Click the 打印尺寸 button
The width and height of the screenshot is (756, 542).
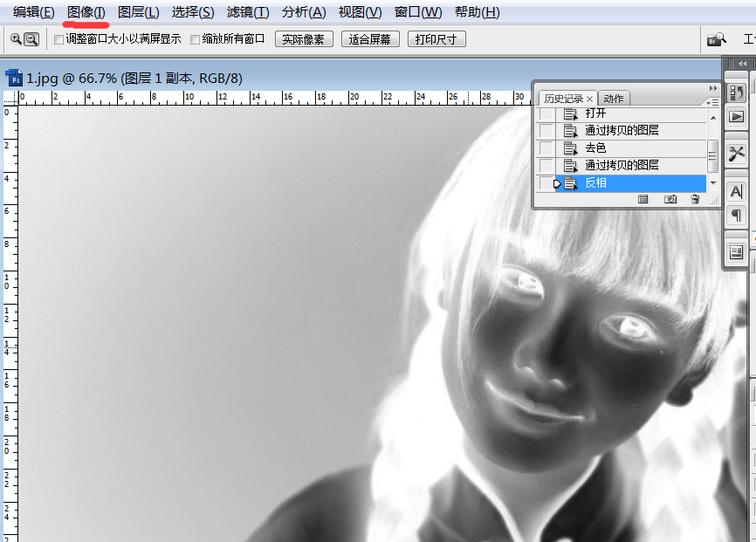436,39
